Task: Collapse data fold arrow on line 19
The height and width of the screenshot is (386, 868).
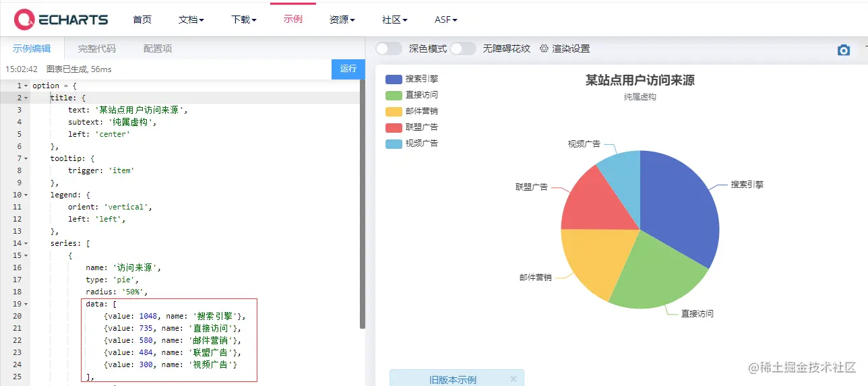Action: [x=26, y=304]
